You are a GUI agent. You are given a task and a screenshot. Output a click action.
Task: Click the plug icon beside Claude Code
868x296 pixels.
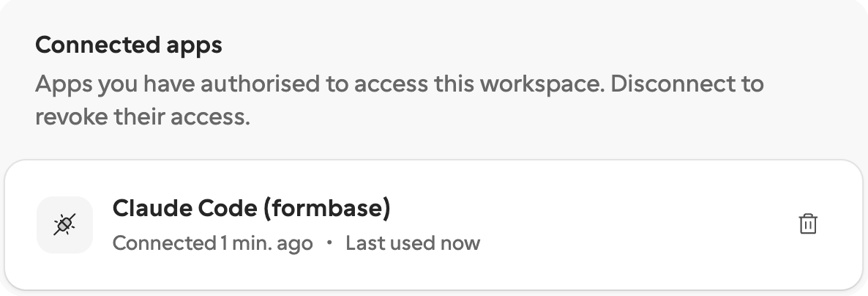pyautogui.click(x=64, y=224)
